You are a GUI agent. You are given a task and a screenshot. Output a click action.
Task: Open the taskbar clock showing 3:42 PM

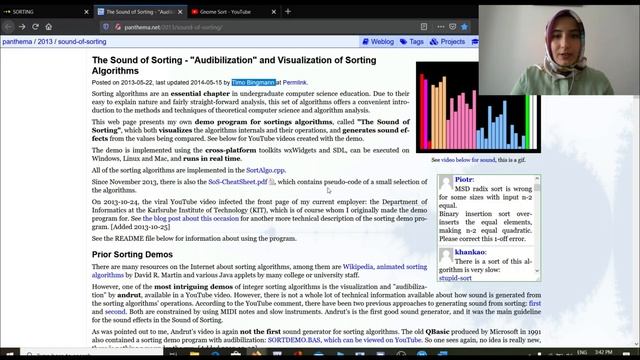coord(603,352)
